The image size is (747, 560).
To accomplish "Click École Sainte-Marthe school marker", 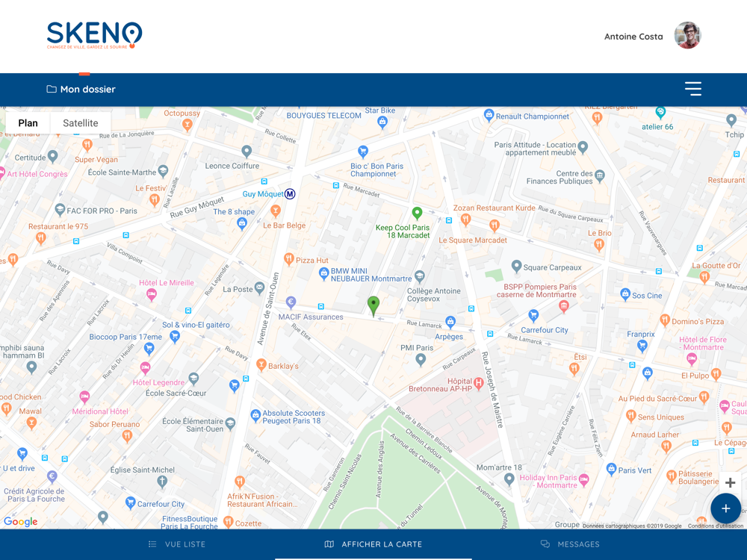I will (x=163, y=170).
